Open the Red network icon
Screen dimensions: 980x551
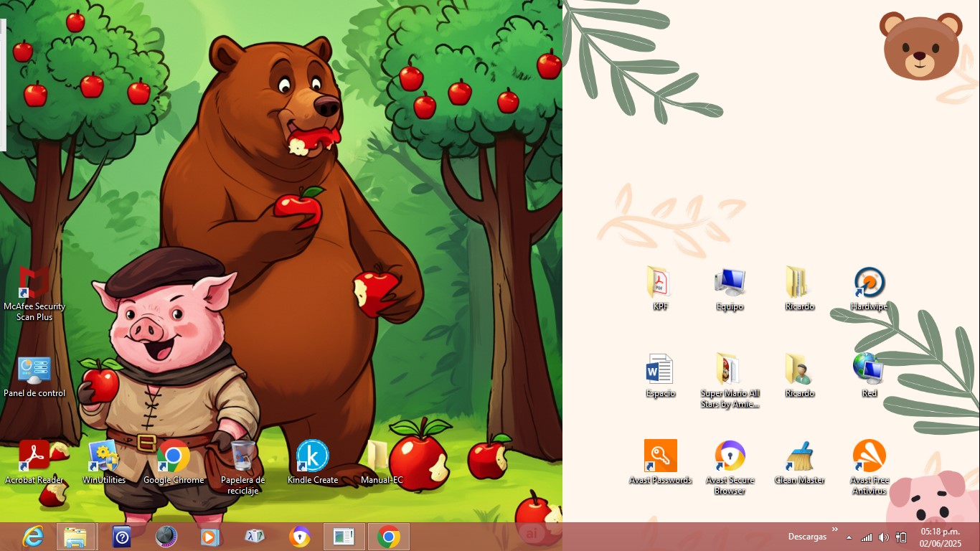click(869, 375)
